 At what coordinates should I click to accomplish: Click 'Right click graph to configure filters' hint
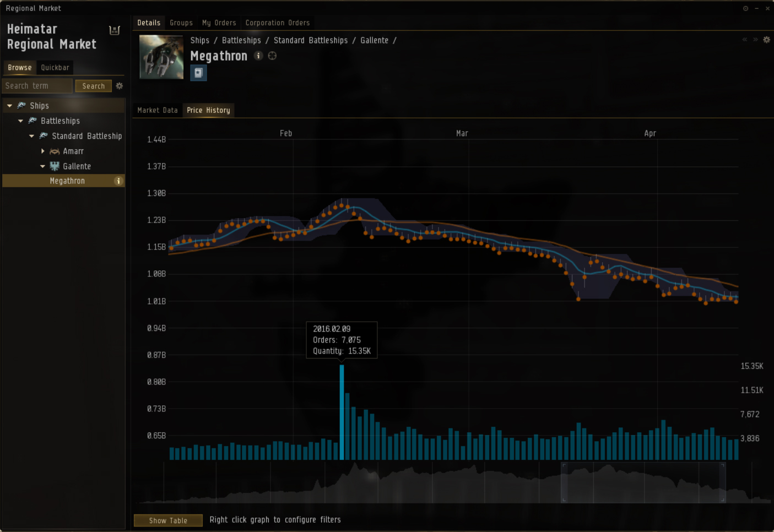(275, 519)
